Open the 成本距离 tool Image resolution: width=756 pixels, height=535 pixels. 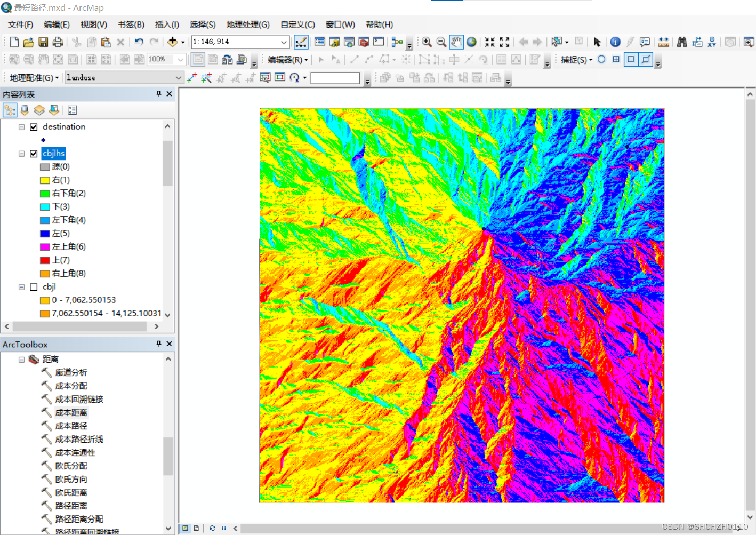[71, 412]
